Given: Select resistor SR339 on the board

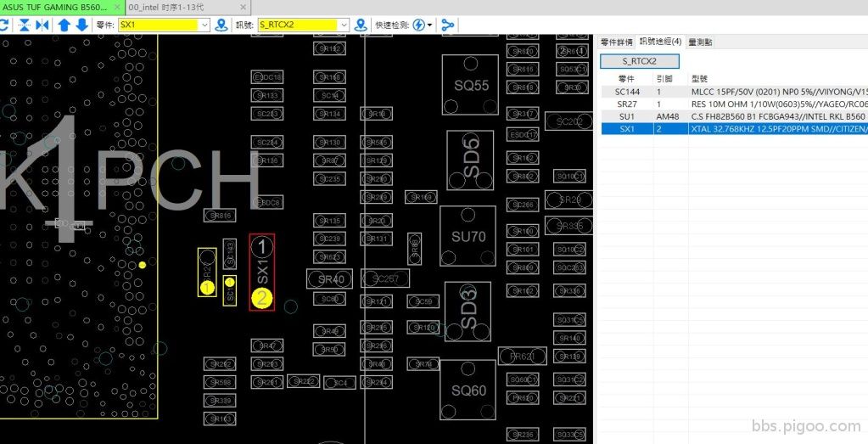Looking at the screenshot, I should tap(220, 400).
